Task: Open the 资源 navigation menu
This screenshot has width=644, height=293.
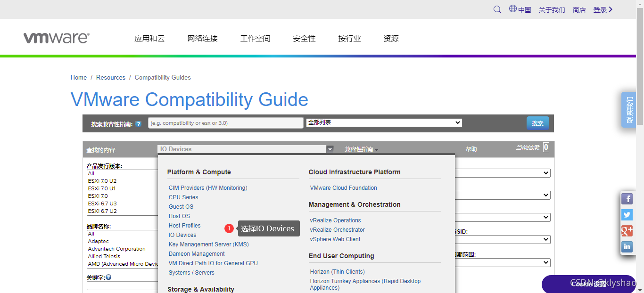Action: [x=391, y=39]
